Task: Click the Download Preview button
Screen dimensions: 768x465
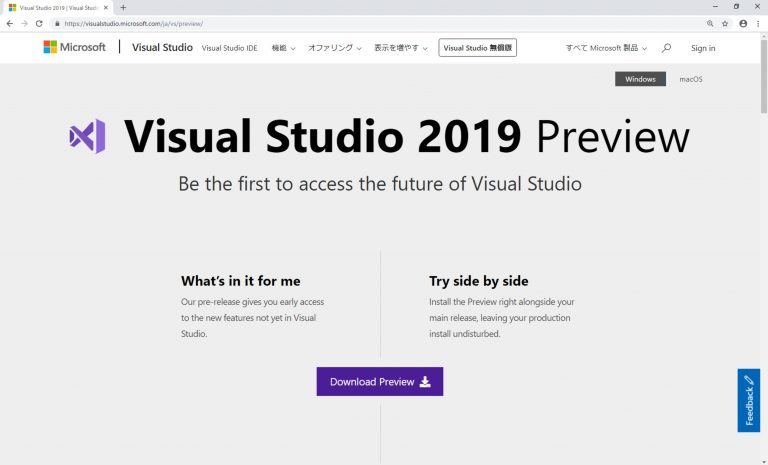Action: pos(380,382)
